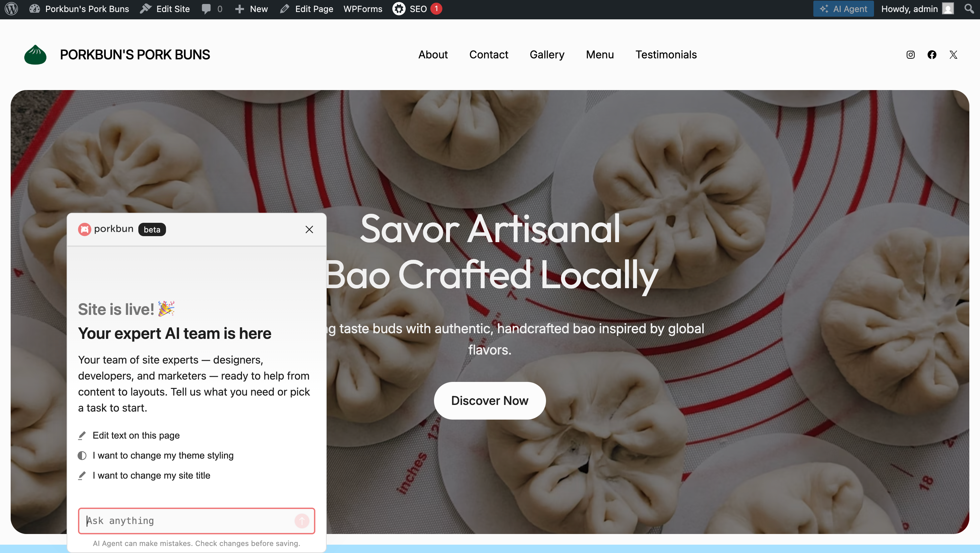
Task: Click the half-circle theme styling icon
Action: click(x=82, y=456)
